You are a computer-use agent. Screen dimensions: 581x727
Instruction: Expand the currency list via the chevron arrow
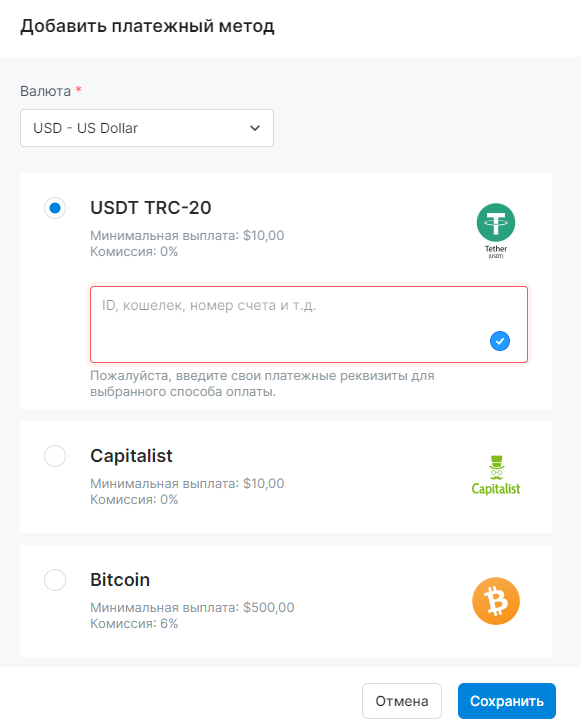[255, 128]
